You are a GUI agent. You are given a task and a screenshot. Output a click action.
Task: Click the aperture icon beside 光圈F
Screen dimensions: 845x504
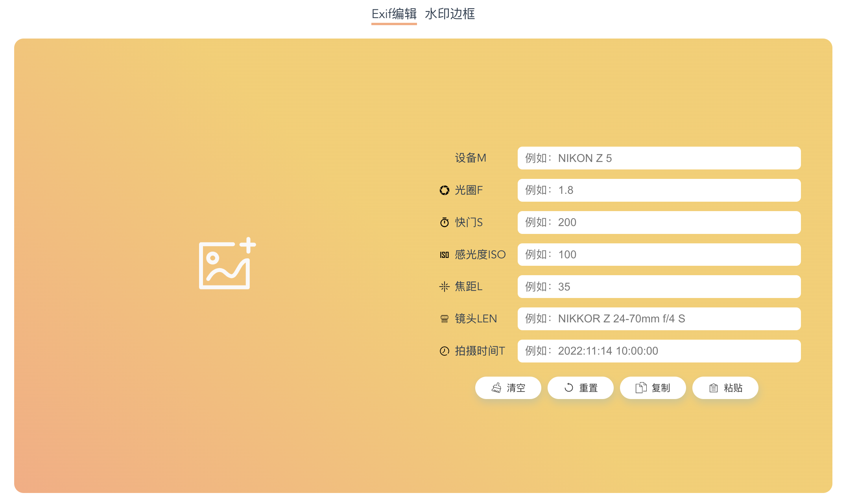(445, 190)
